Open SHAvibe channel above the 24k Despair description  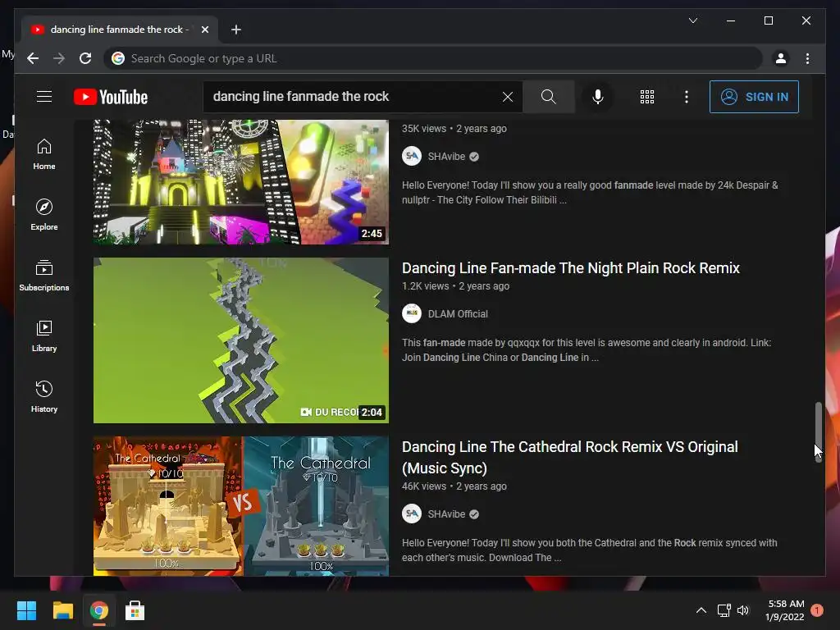pyautogui.click(x=446, y=157)
